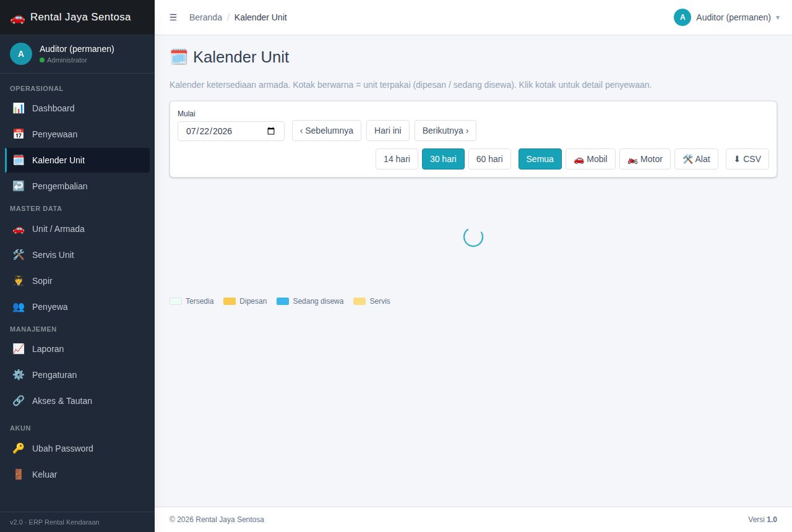Focus the Mulai date input field
The width and height of the screenshot is (792, 532).
click(231, 131)
